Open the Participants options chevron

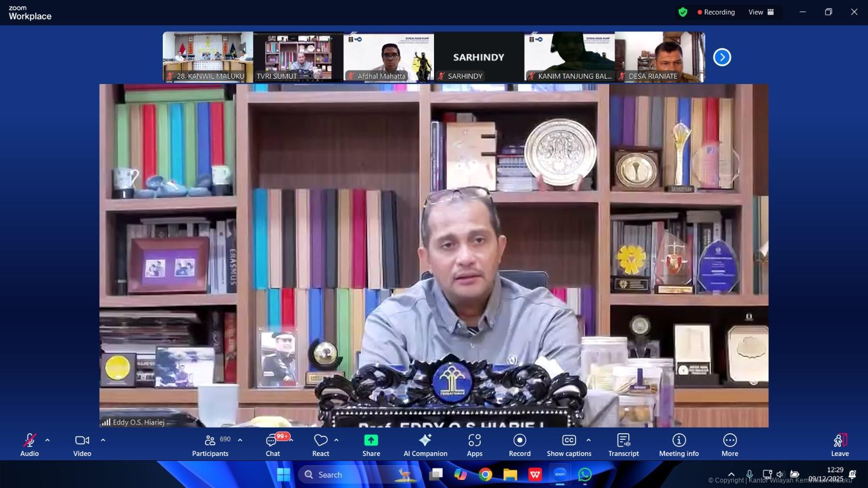pyautogui.click(x=240, y=440)
